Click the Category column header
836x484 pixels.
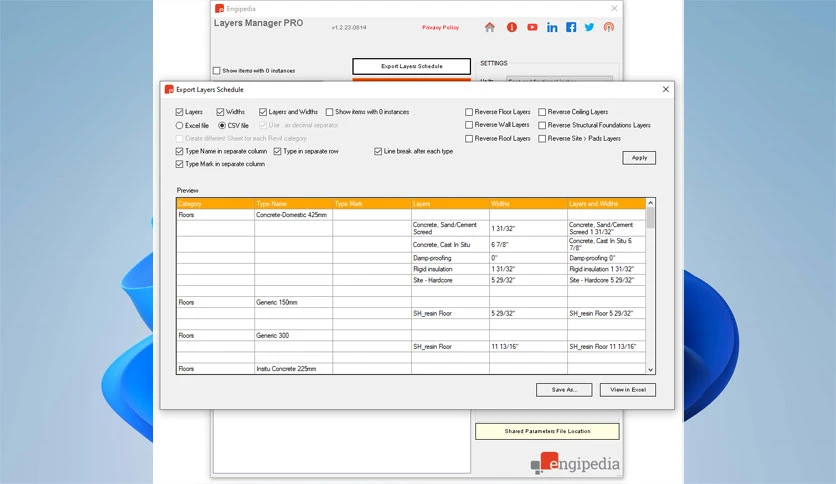pyautogui.click(x=215, y=204)
